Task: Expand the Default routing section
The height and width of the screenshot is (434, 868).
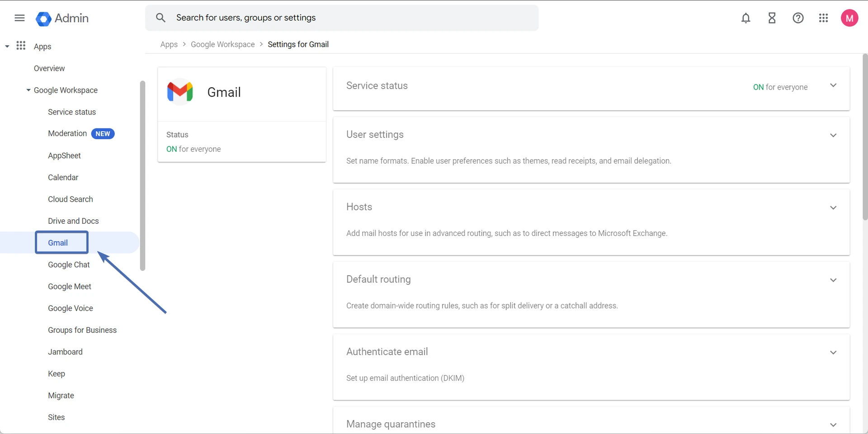Action: coord(833,280)
